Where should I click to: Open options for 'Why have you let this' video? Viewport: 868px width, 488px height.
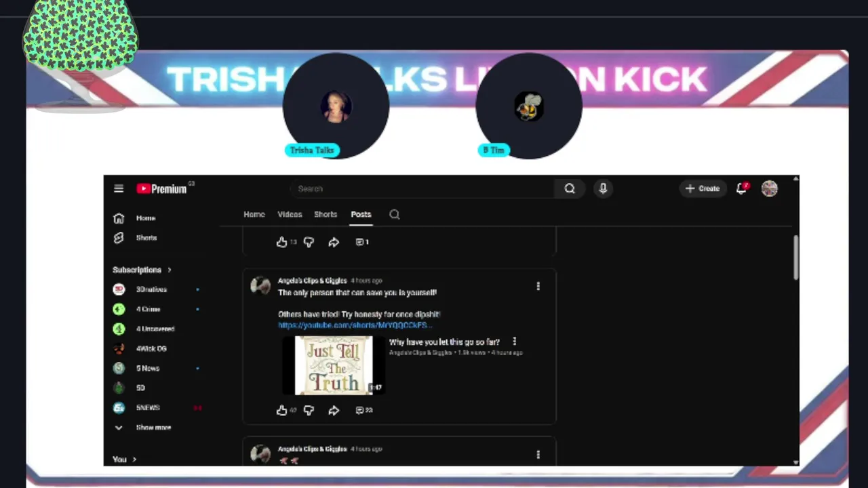coord(514,342)
